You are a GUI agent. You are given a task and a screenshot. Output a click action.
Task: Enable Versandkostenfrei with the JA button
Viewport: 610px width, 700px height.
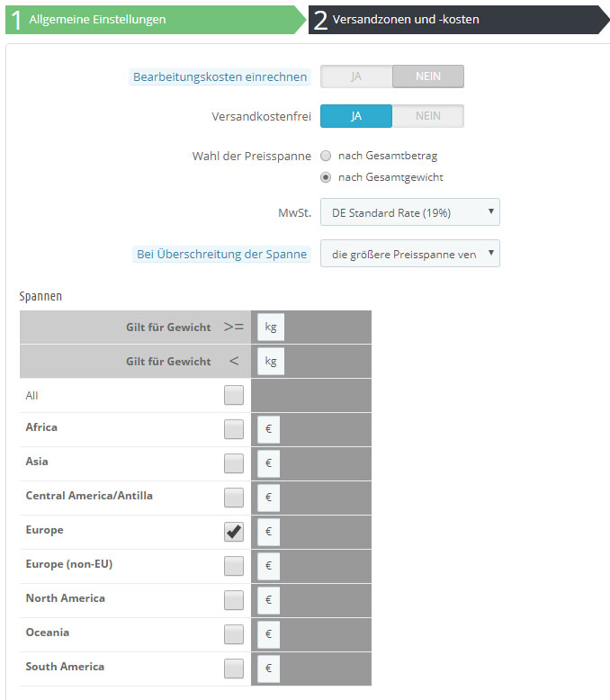[x=356, y=116]
